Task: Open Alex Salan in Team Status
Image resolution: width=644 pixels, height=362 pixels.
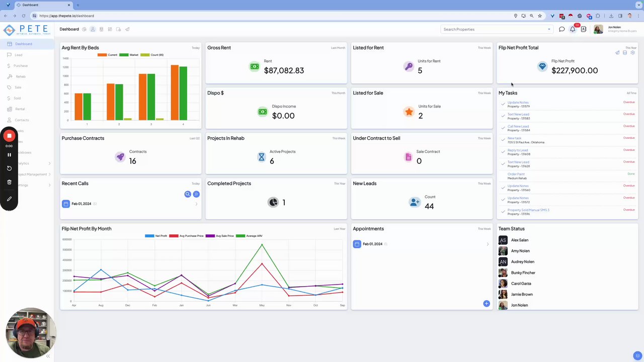Action: click(520, 240)
